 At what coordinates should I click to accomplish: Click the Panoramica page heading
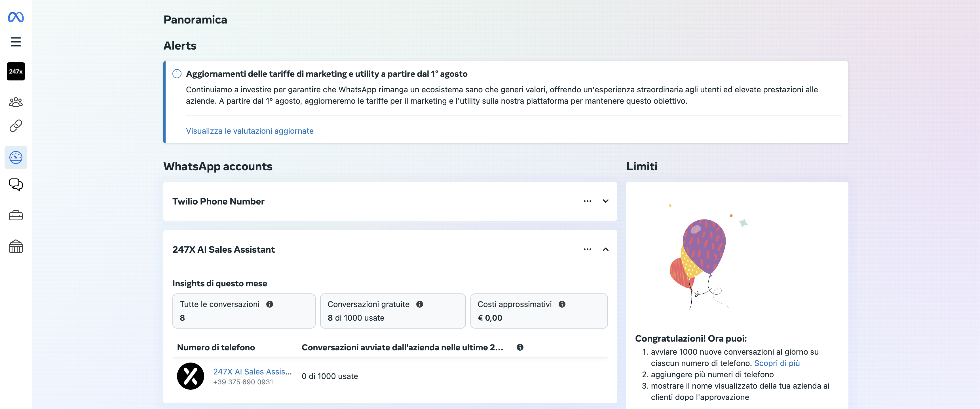195,20
